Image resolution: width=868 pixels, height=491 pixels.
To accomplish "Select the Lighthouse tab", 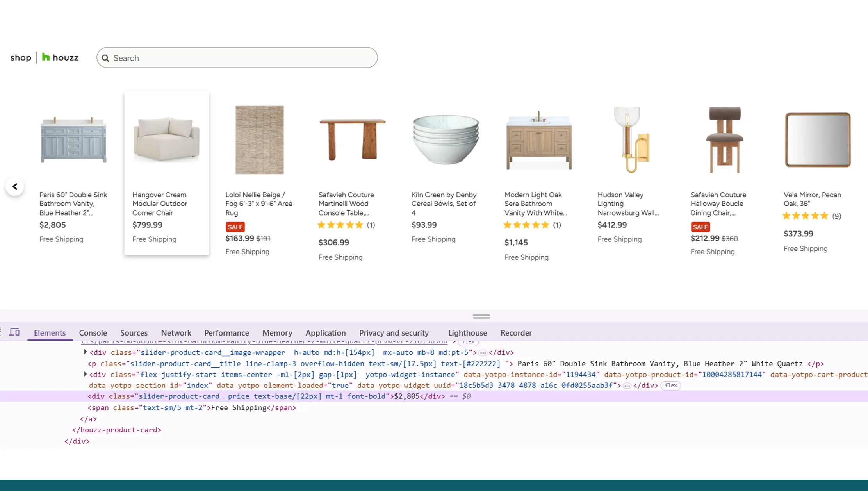I will 467,333.
